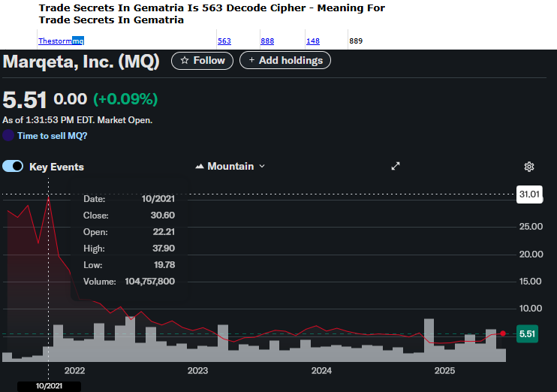557x392 pixels.
Task: Toggle the Key Events switch
Action: (x=13, y=166)
